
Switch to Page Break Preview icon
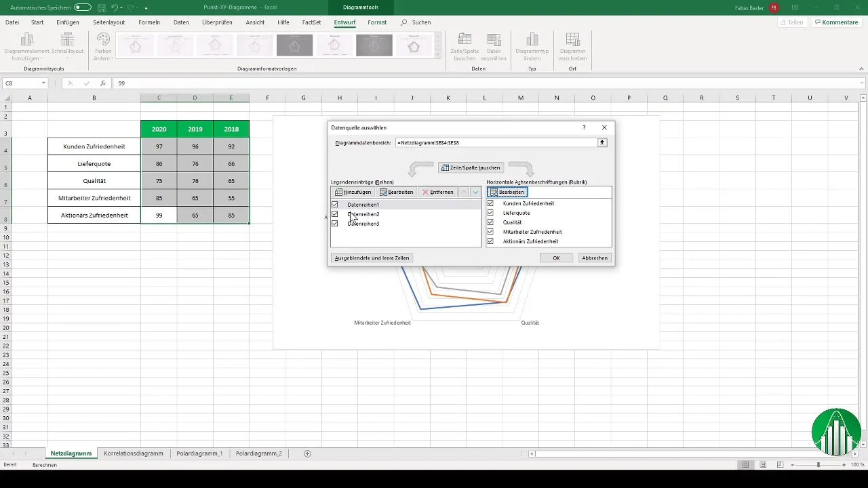pyautogui.click(x=780, y=465)
